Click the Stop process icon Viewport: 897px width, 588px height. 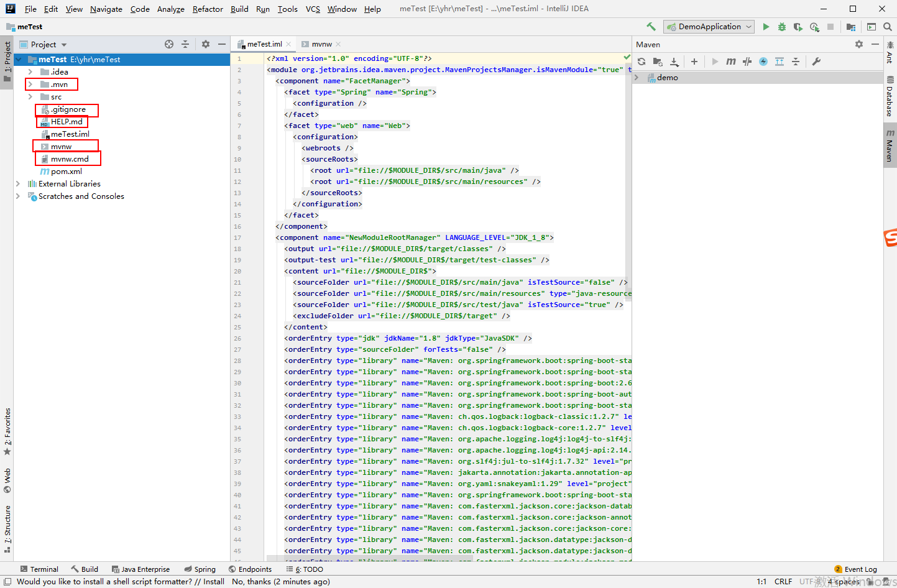pyautogui.click(x=830, y=27)
